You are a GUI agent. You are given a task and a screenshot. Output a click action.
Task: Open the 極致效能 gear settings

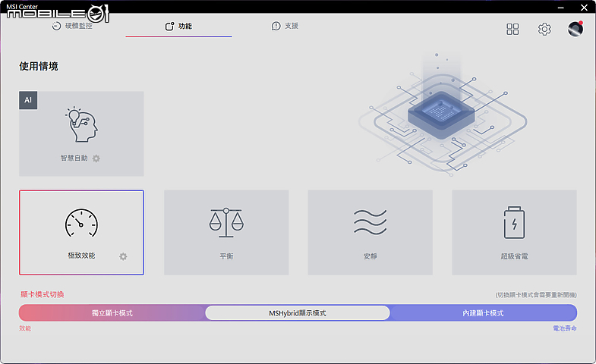tap(123, 256)
